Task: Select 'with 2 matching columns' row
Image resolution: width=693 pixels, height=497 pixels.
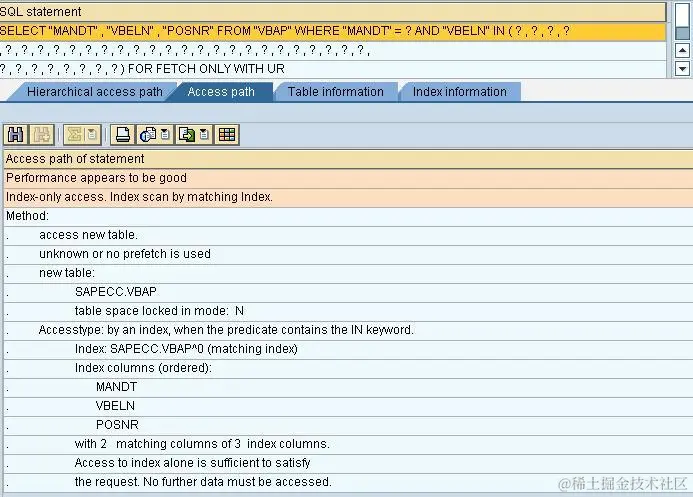Action: tap(348, 444)
